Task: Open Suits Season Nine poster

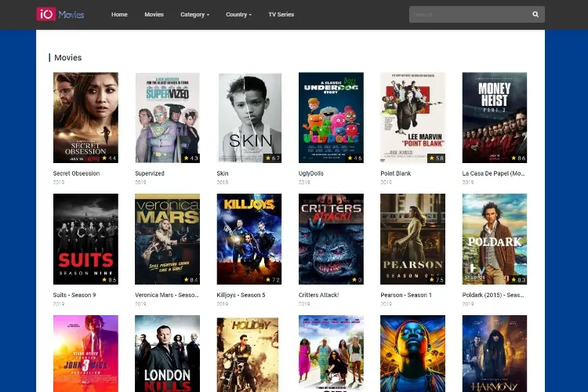Action: point(85,239)
